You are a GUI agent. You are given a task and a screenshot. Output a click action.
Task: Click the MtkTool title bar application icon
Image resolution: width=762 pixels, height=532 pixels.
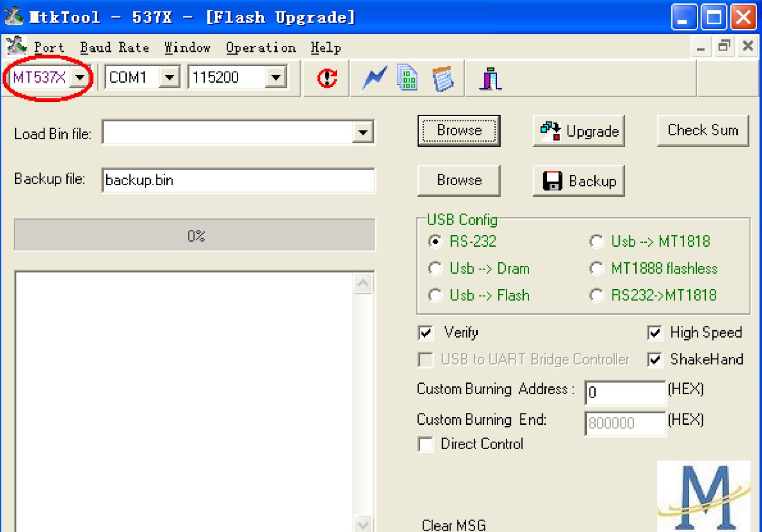14,16
